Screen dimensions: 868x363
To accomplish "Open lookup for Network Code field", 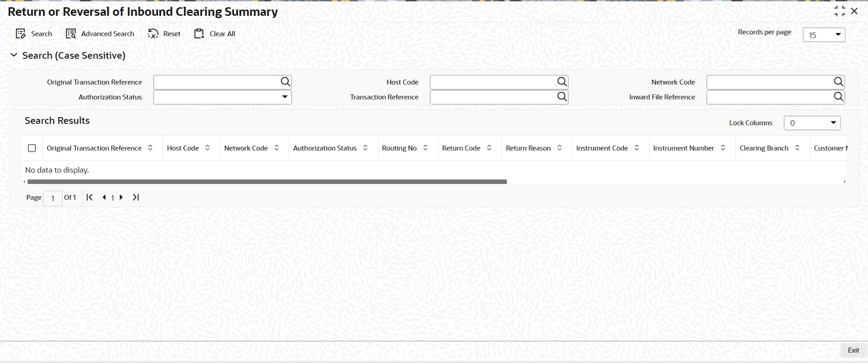I will point(838,82).
